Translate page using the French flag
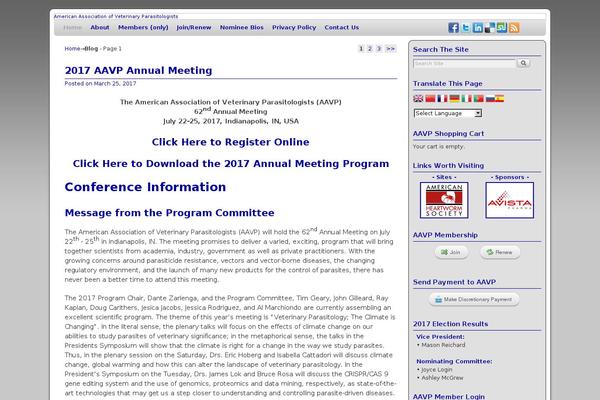The width and height of the screenshot is (600, 400). pos(442,98)
